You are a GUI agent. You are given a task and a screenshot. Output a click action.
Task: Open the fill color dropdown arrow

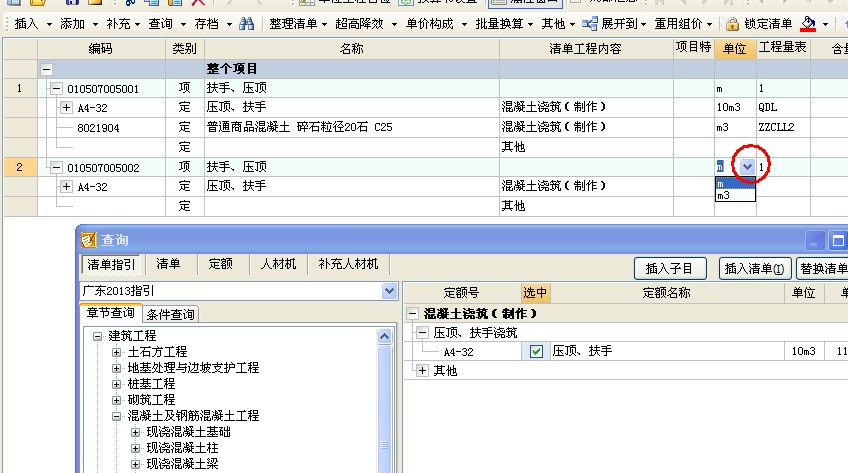tap(825, 24)
